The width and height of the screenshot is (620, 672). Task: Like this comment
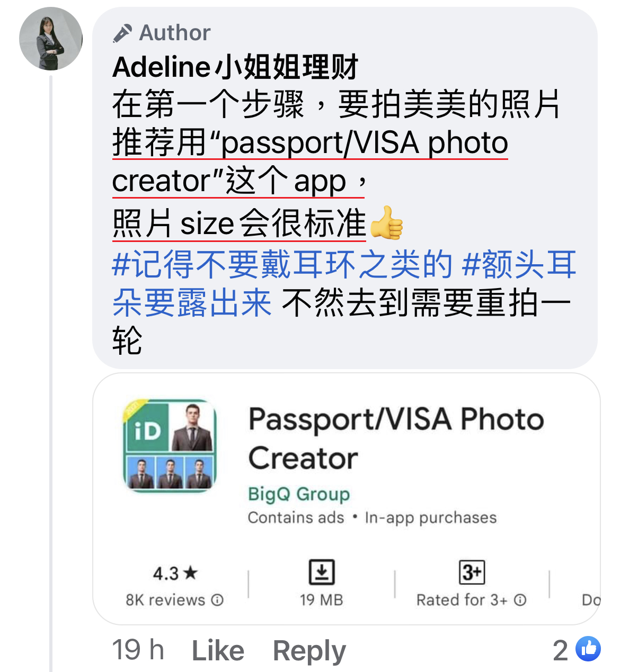218,650
